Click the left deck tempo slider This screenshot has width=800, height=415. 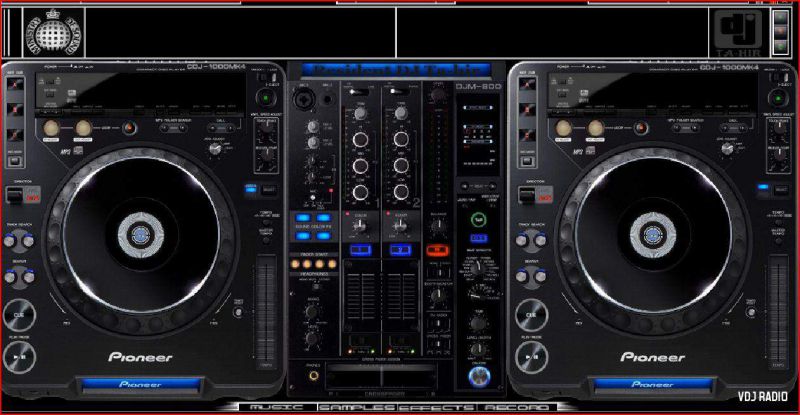(266, 312)
